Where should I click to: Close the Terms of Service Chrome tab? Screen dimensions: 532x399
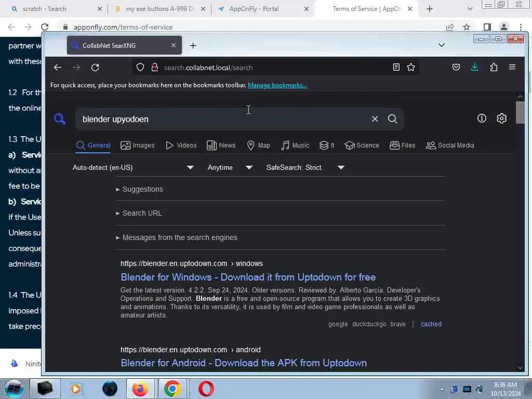[x=409, y=9]
